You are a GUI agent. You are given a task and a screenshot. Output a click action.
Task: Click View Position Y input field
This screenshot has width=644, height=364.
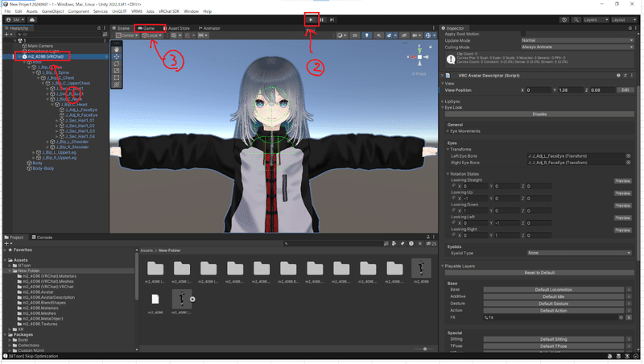coord(571,90)
